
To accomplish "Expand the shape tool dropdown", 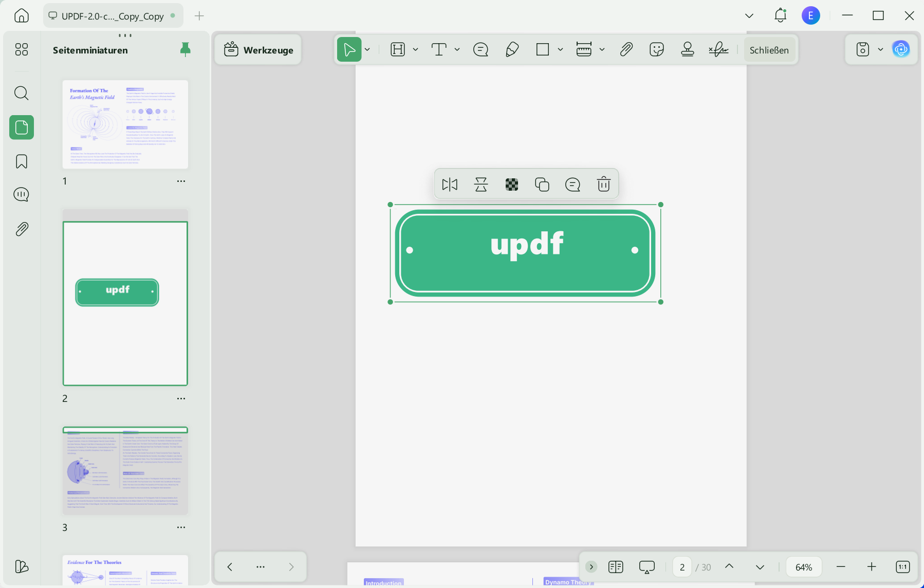I will (x=560, y=50).
